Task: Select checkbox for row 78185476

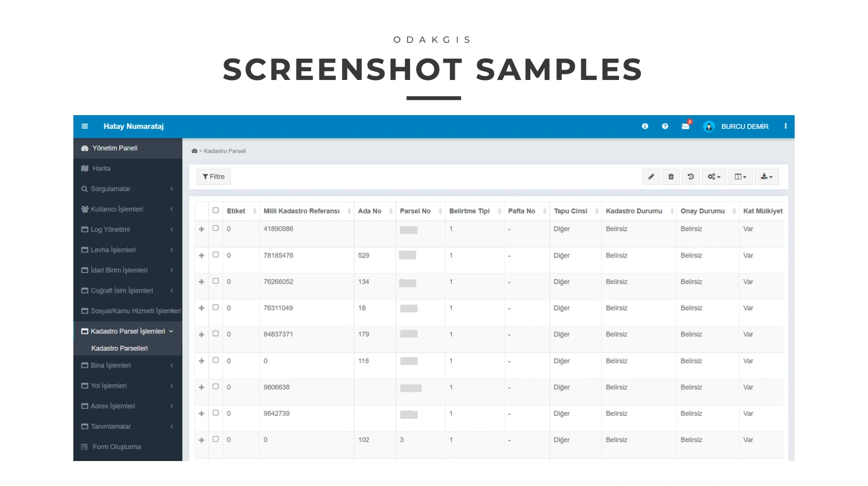Action: [x=215, y=255]
